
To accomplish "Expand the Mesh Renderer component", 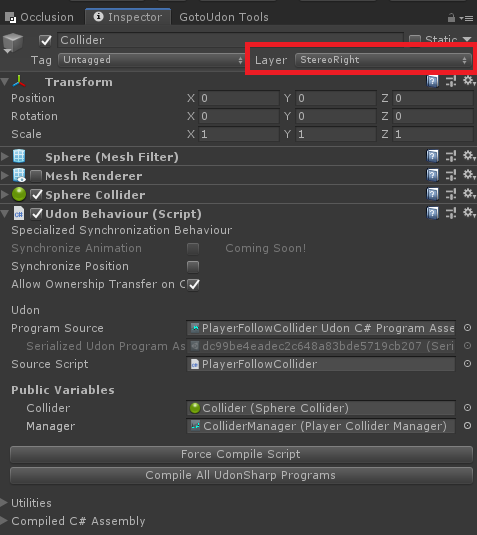I will click(4, 176).
